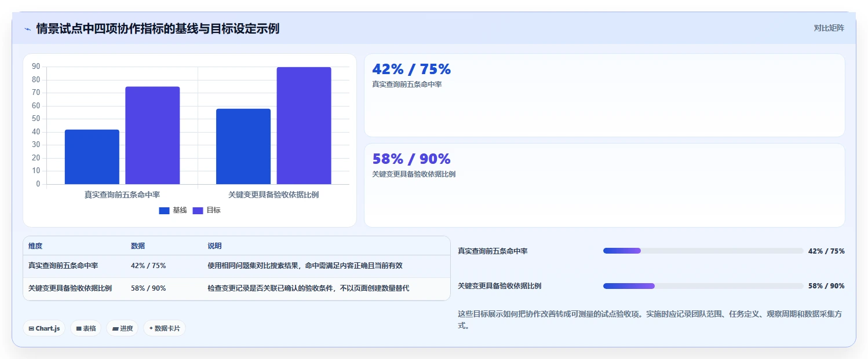Click the 维度 table column header

coord(35,246)
